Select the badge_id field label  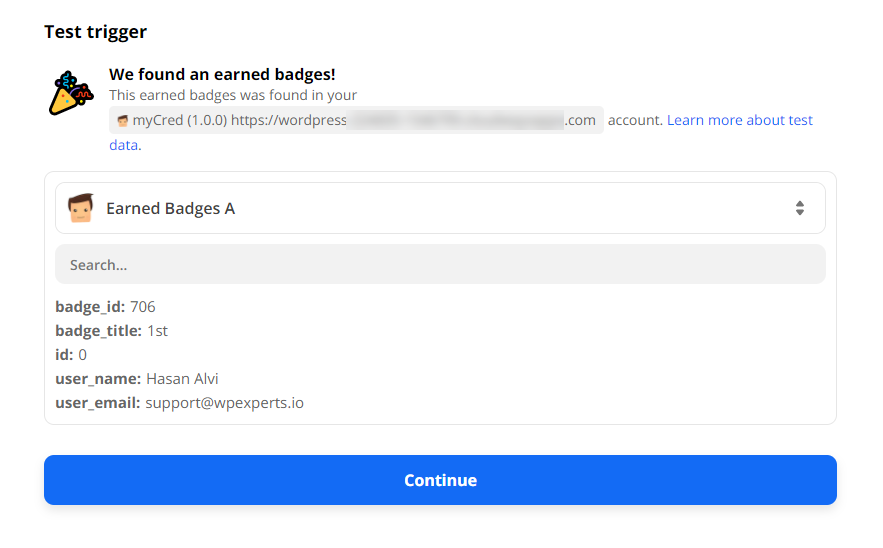click(90, 307)
